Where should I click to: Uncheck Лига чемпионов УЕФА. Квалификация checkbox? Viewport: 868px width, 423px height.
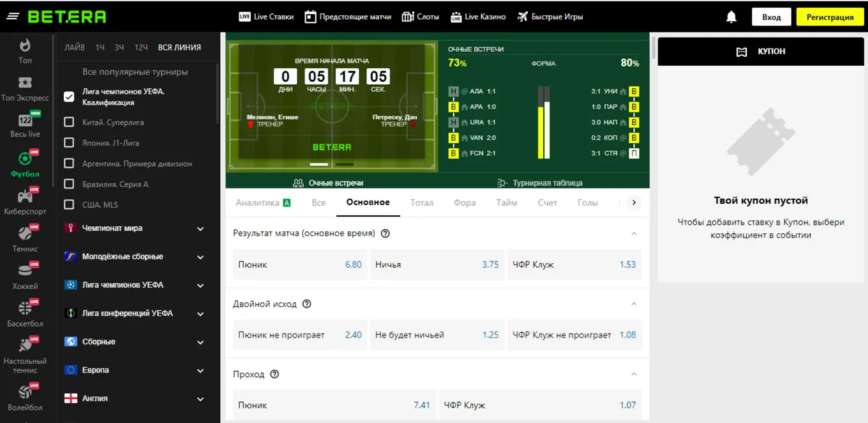pyautogui.click(x=69, y=97)
